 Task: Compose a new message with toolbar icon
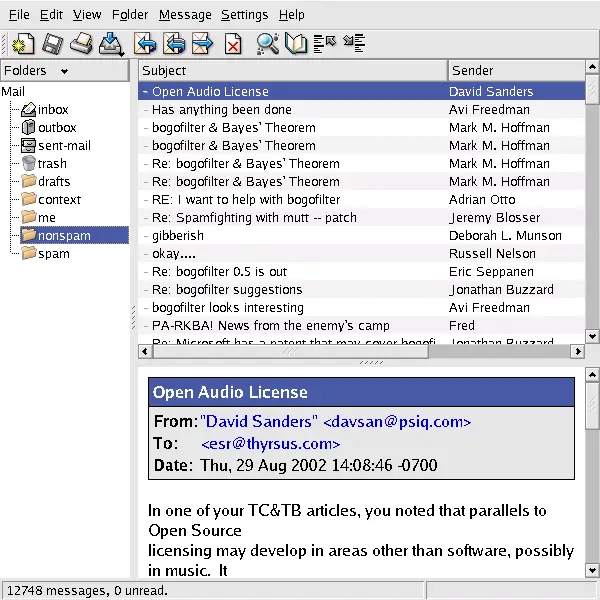[x=23, y=43]
